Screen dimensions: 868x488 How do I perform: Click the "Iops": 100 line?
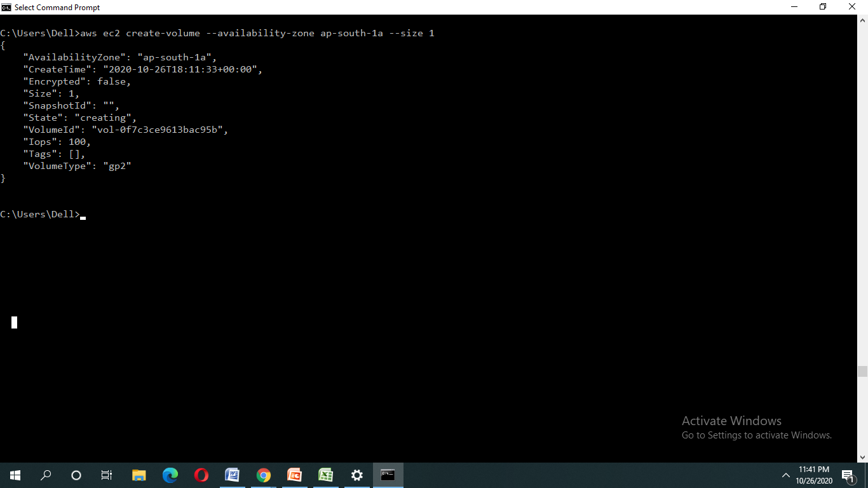click(57, 142)
